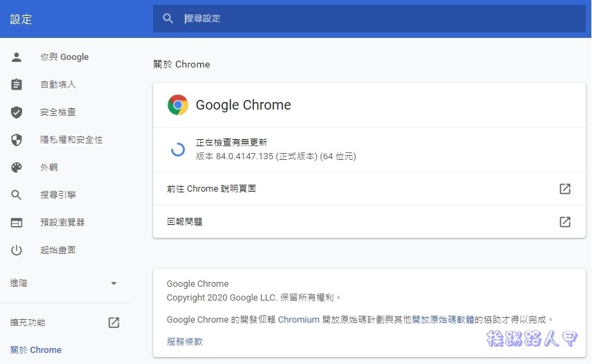Click the 正在檢查有無更新 status text
The height and width of the screenshot is (364, 592).
231,142
